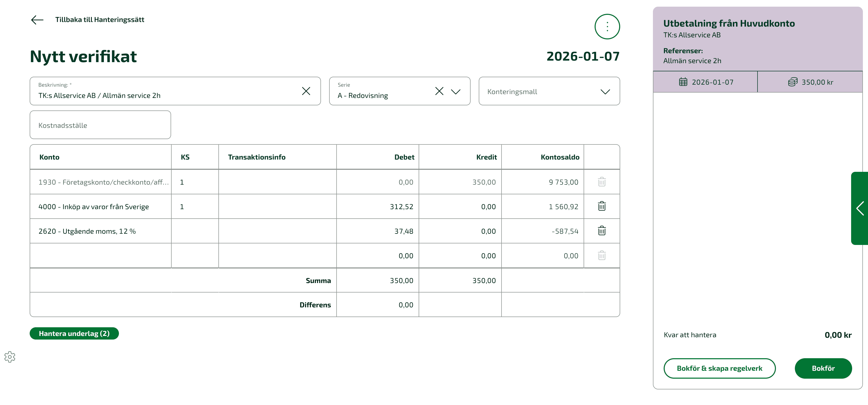The height and width of the screenshot is (405, 868).
Task: Delete the 4000 Inköp av varor row
Action: coord(602,206)
